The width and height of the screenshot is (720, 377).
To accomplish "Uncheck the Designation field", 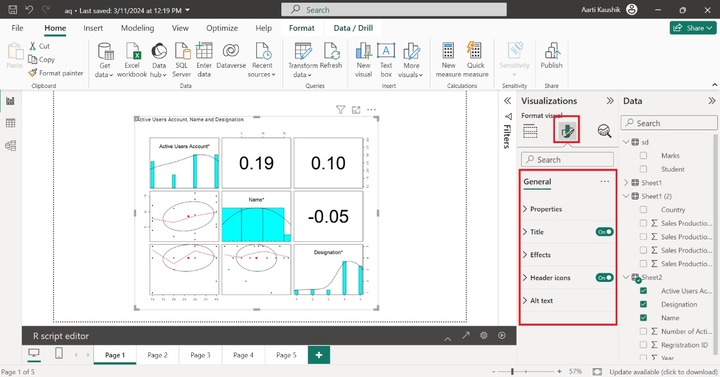I will pos(643,304).
